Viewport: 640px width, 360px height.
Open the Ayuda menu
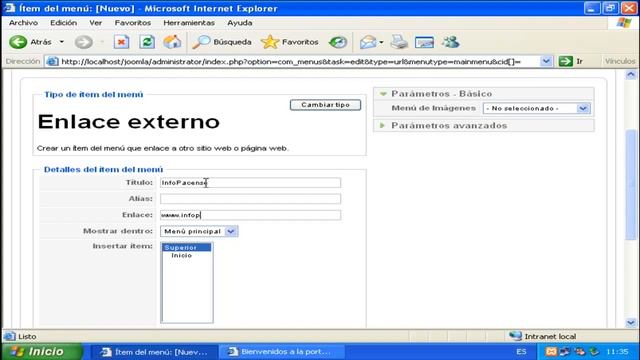(x=240, y=23)
